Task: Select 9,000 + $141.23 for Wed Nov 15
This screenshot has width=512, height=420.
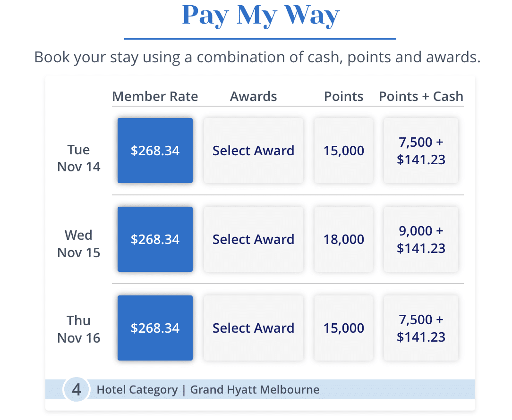Action: point(421,239)
